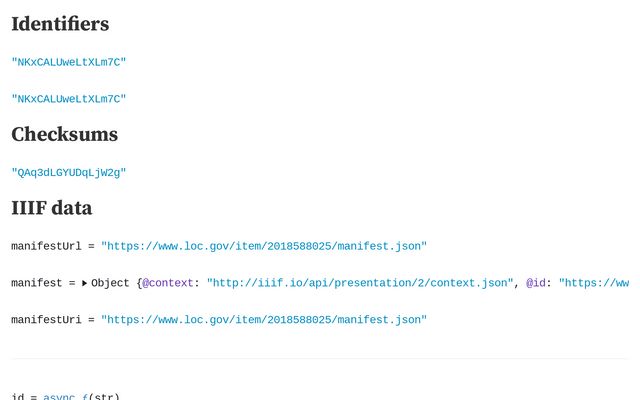Expand the manifest Object disclosure triangle
640x400 pixels.
tap(84, 283)
